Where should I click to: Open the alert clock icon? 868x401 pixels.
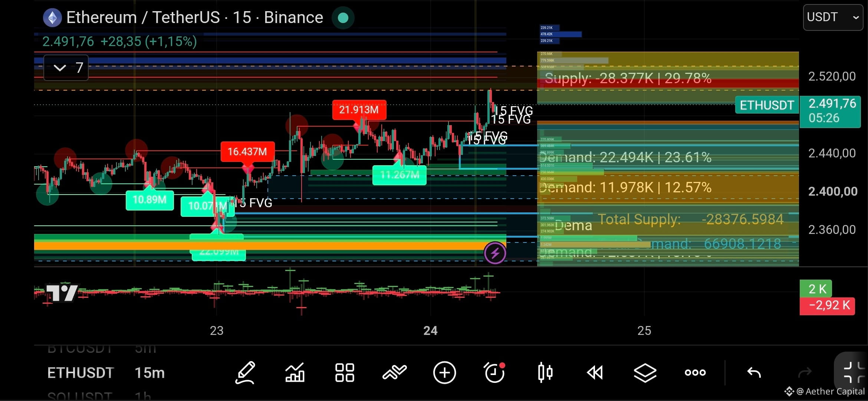(494, 372)
